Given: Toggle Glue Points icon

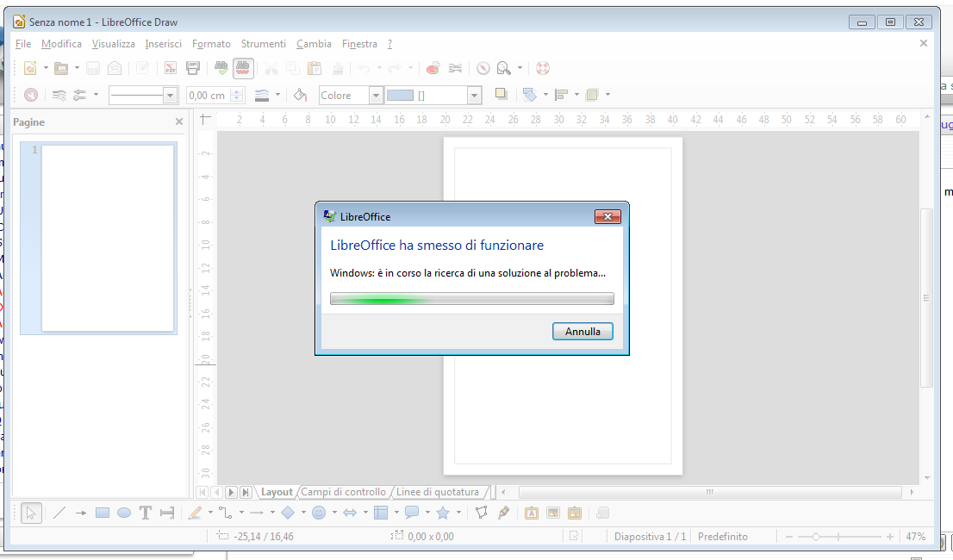Looking at the screenshot, I should coord(503,513).
